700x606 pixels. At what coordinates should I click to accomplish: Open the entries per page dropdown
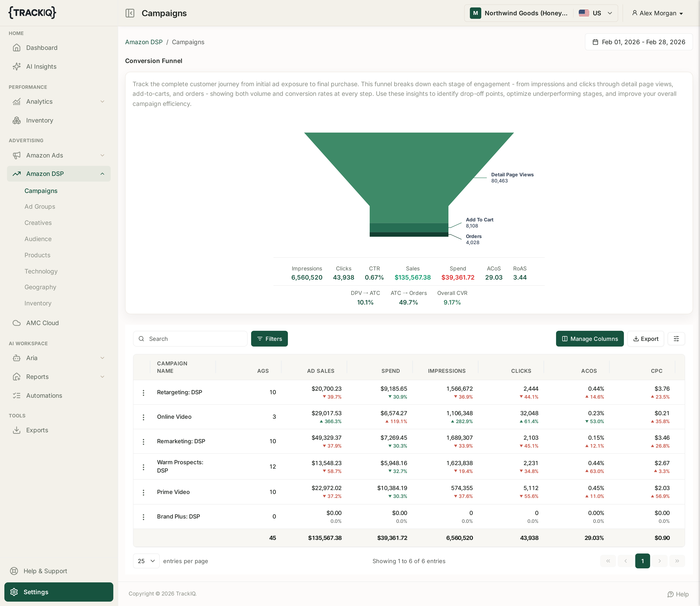click(146, 561)
